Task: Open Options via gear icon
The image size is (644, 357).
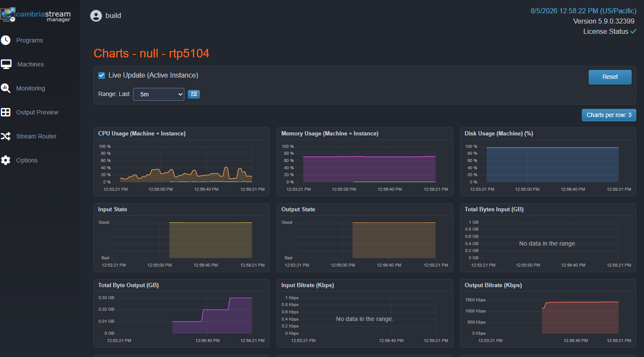Action: pos(6,160)
